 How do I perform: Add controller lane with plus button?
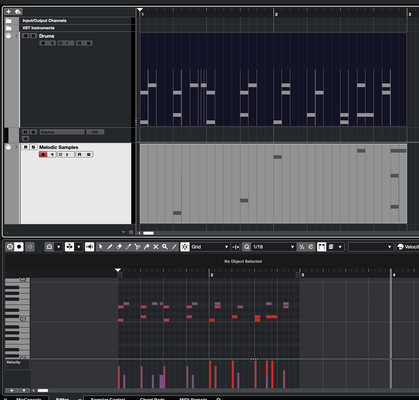coord(12,390)
